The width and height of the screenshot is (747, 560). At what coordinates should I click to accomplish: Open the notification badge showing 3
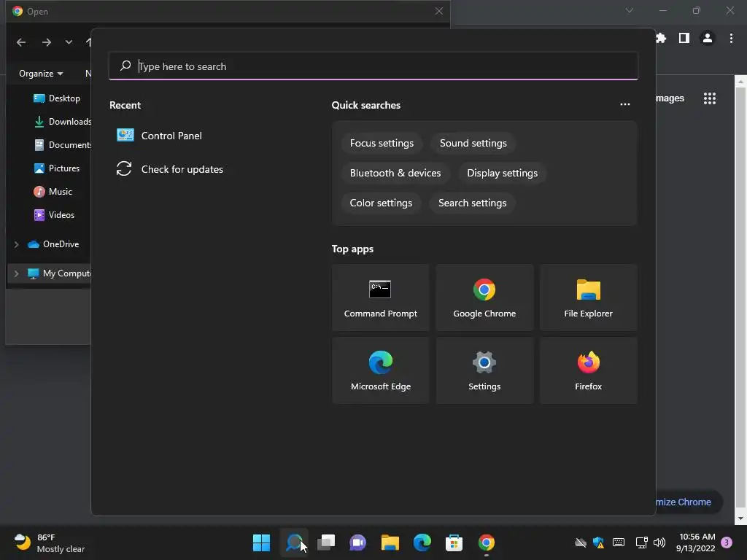[727, 542]
